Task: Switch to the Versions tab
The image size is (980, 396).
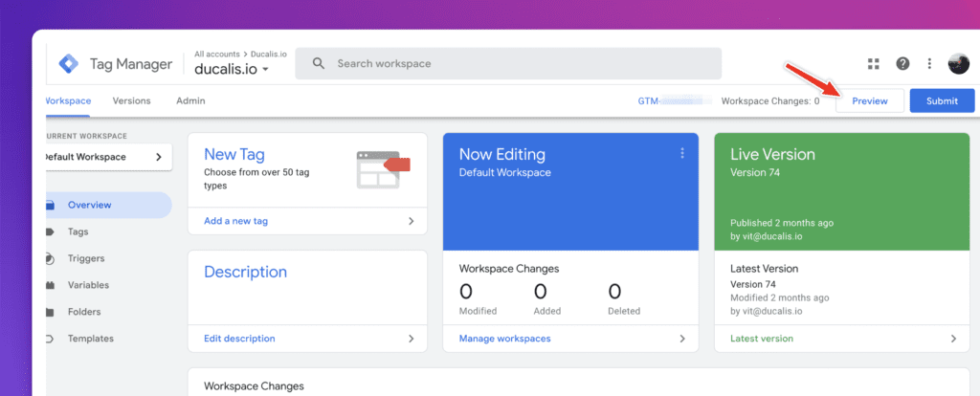Action: click(131, 100)
